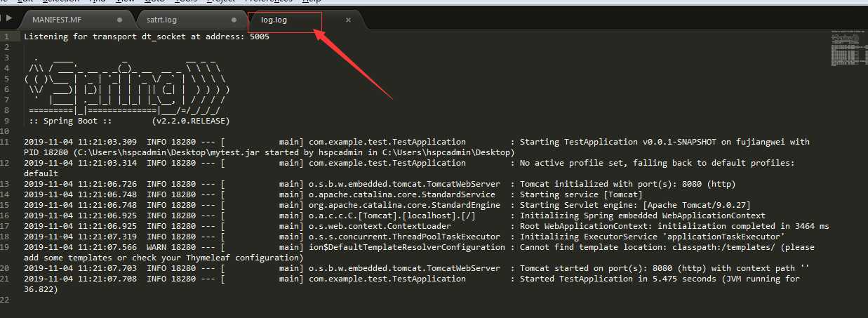The image size is (868, 318).
Task: Switch to the MANIFEST.MF tab
Action: click(57, 20)
